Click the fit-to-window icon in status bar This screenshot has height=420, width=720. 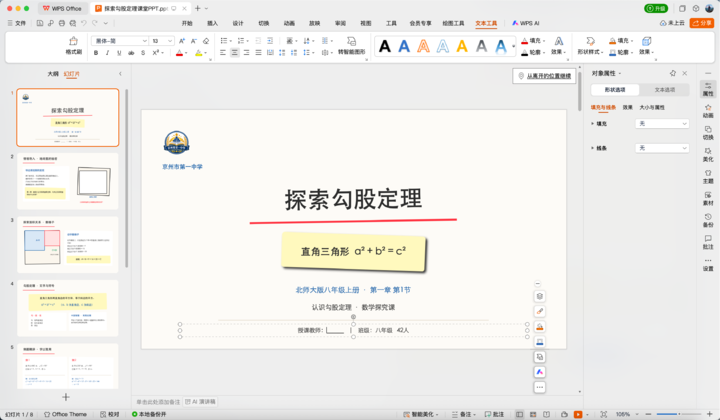click(x=603, y=414)
